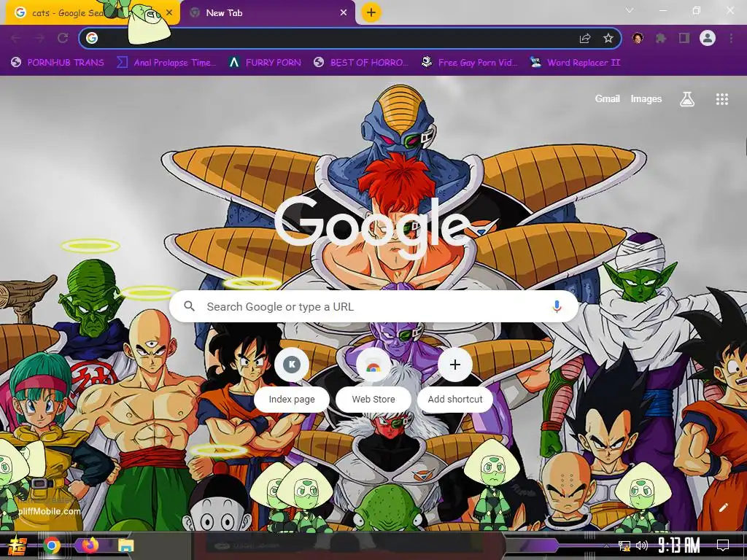This screenshot has height=560, width=747.
Task: Open the Google Images link
Action: click(646, 98)
